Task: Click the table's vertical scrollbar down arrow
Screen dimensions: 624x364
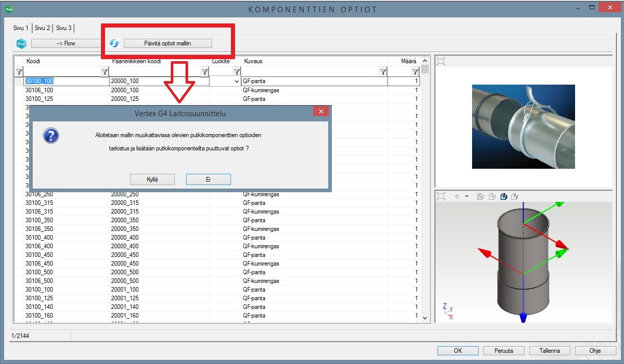Action: click(x=425, y=318)
